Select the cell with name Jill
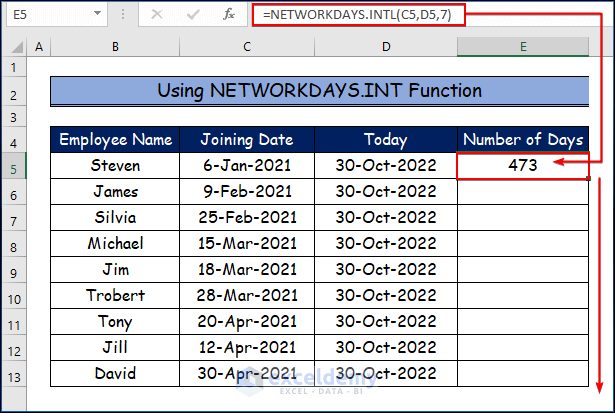This screenshot has width=615, height=413. pos(115,348)
